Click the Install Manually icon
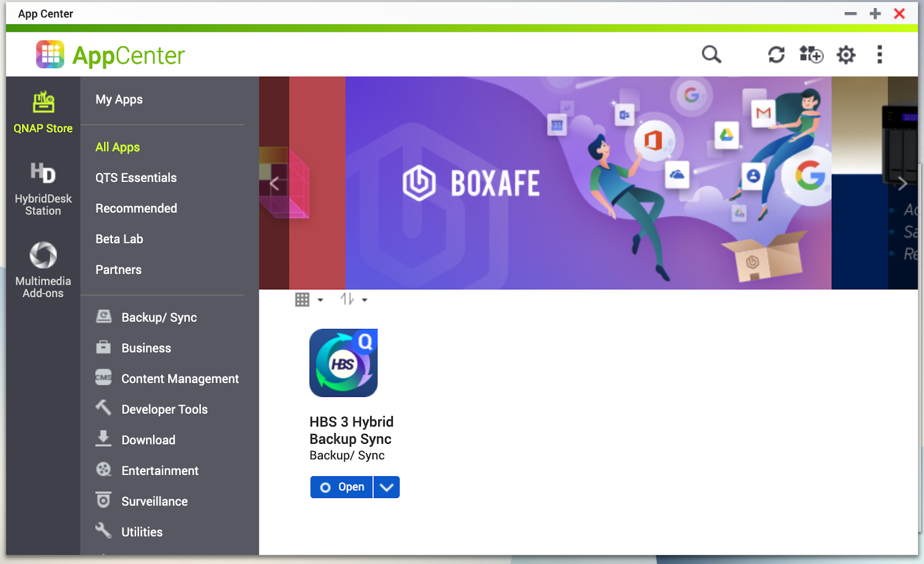The height and width of the screenshot is (564, 924). 811,54
